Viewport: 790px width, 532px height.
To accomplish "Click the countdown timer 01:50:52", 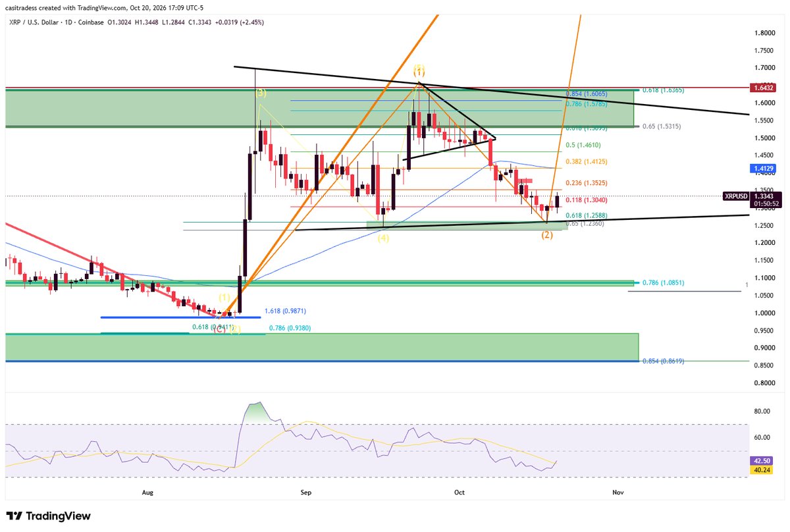I will pos(766,204).
